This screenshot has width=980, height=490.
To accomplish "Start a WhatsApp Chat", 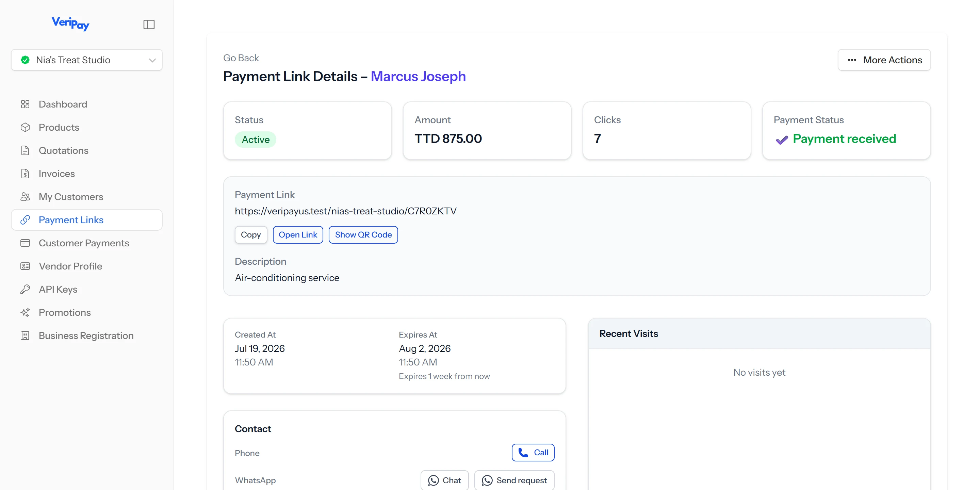I will tap(444, 480).
